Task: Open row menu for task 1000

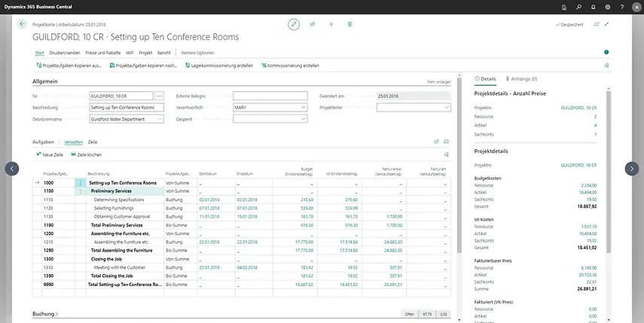Action: pyautogui.click(x=80, y=183)
